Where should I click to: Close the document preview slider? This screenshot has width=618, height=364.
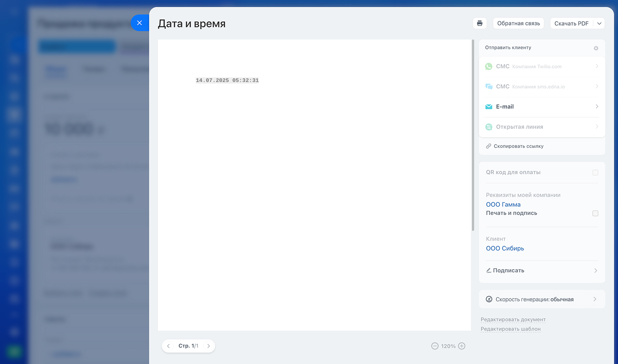pyautogui.click(x=140, y=23)
